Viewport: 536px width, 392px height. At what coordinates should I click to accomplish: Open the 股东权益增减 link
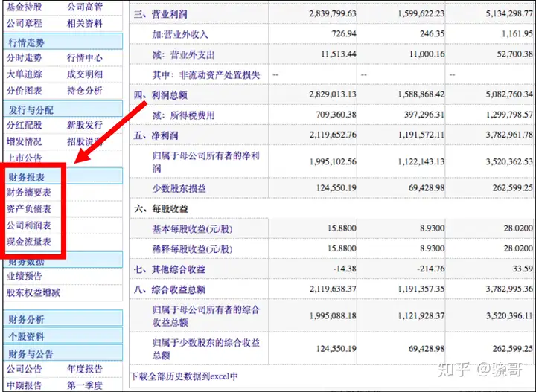[x=33, y=292]
